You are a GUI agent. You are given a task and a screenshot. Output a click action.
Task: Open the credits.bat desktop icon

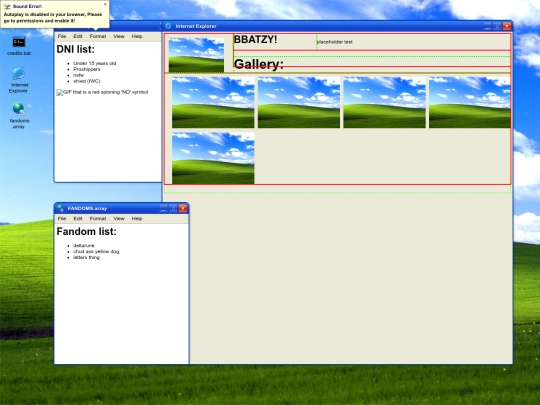click(x=19, y=45)
